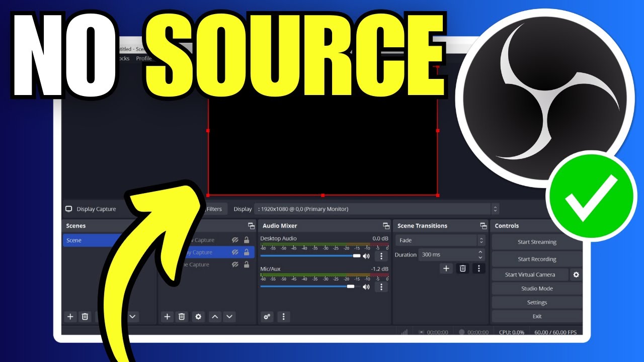Undock the Audio Mixer panel
The width and height of the screenshot is (644, 362).
point(386,226)
